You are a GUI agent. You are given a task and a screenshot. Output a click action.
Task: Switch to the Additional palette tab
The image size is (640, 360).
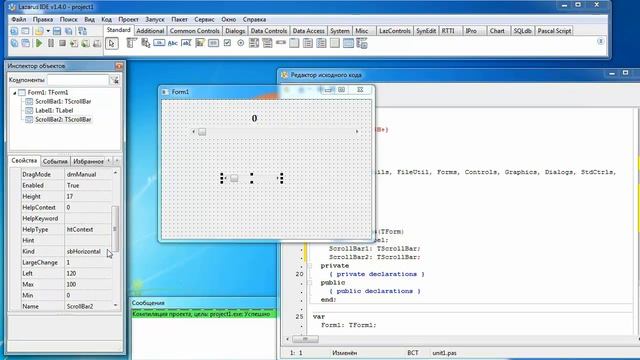click(x=150, y=31)
